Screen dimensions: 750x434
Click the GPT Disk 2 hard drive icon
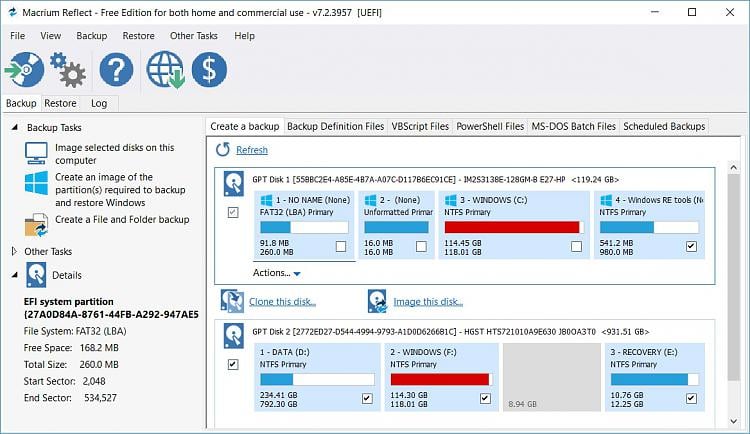234,336
